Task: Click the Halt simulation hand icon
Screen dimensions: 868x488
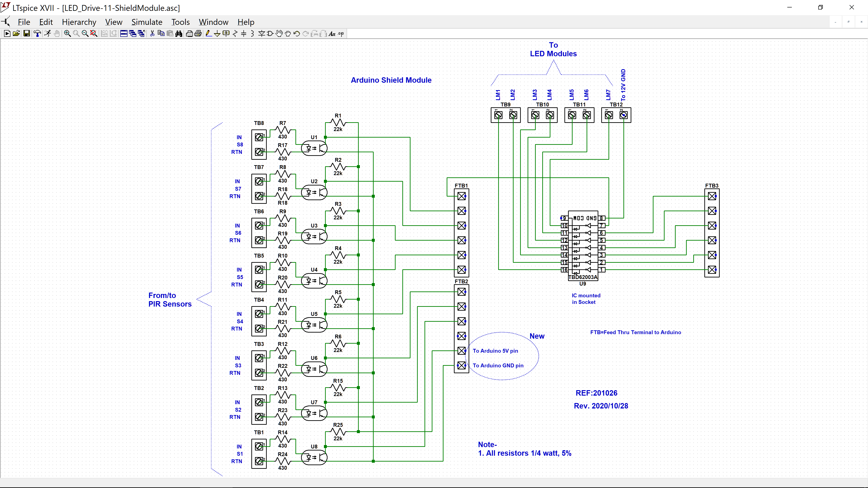Action: pos(57,33)
